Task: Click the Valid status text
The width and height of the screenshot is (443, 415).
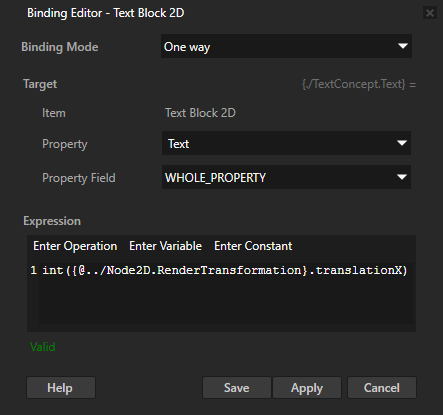Action: coord(43,347)
